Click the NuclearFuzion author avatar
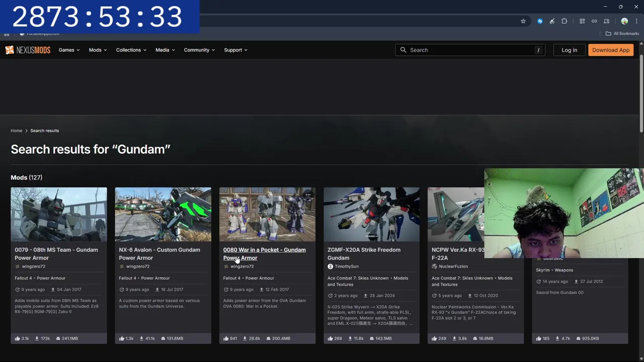644x362 pixels. point(434,266)
